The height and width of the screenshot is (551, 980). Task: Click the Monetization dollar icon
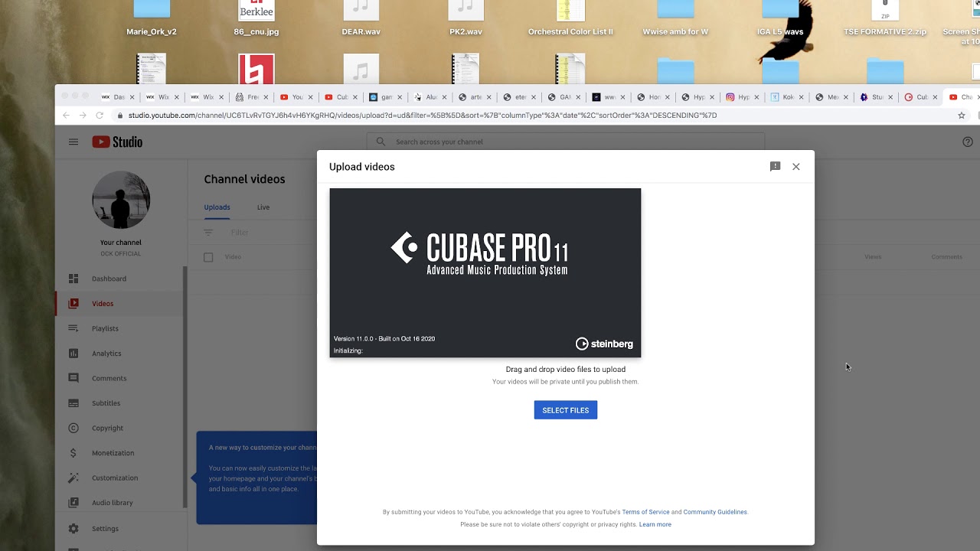(73, 453)
